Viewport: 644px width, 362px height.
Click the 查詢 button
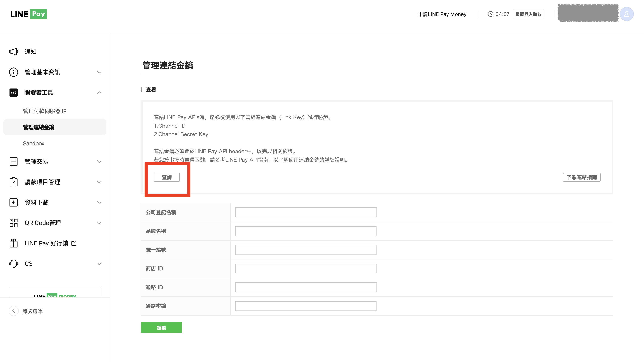167,177
